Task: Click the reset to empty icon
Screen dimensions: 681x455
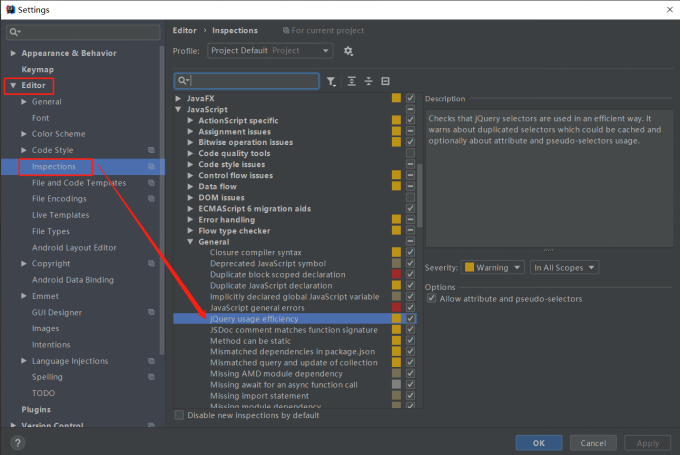Action: click(x=385, y=81)
